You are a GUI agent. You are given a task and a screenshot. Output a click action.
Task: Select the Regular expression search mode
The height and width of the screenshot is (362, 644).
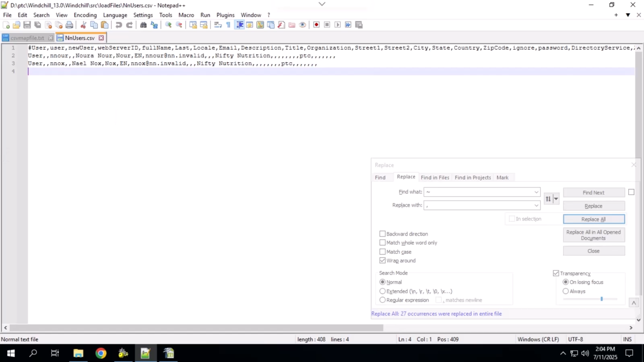coord(383,300)
